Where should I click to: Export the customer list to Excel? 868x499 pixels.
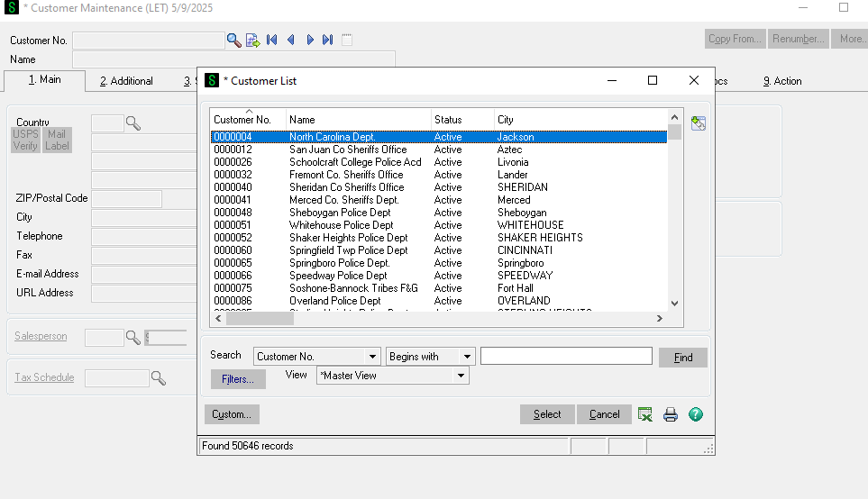[645, 414]
